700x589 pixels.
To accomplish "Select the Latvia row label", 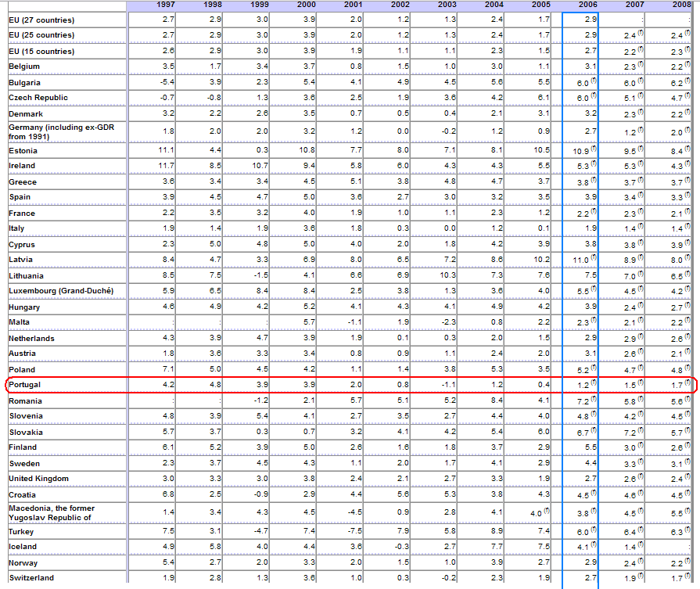I will pyautogui.click(x=20, y=260).
